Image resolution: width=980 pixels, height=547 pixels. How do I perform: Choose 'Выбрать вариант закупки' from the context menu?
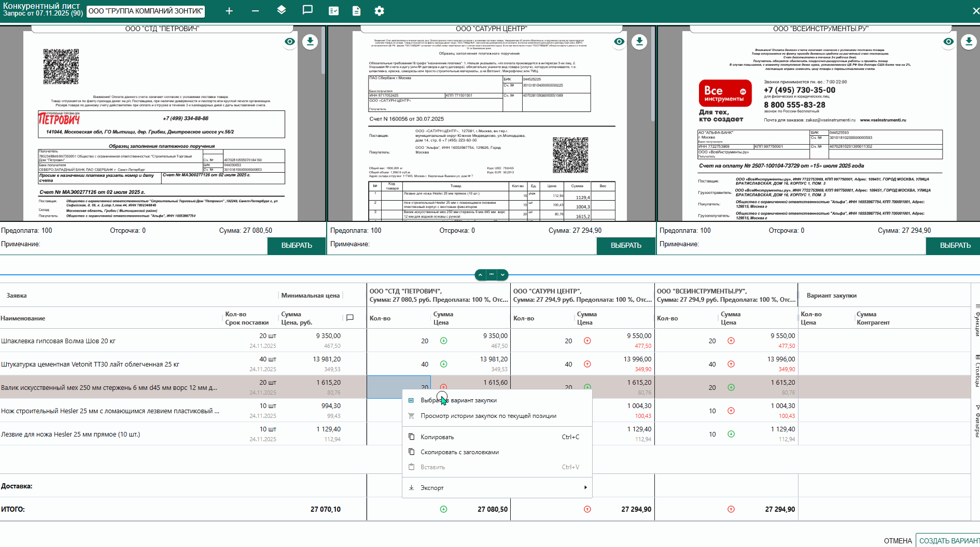point(458,400)
